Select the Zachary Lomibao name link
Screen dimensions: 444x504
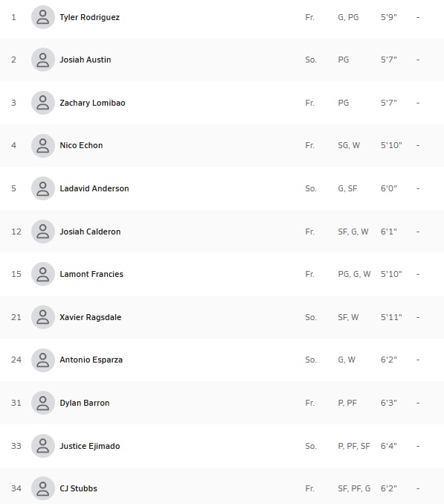click(x=92, y=103)
